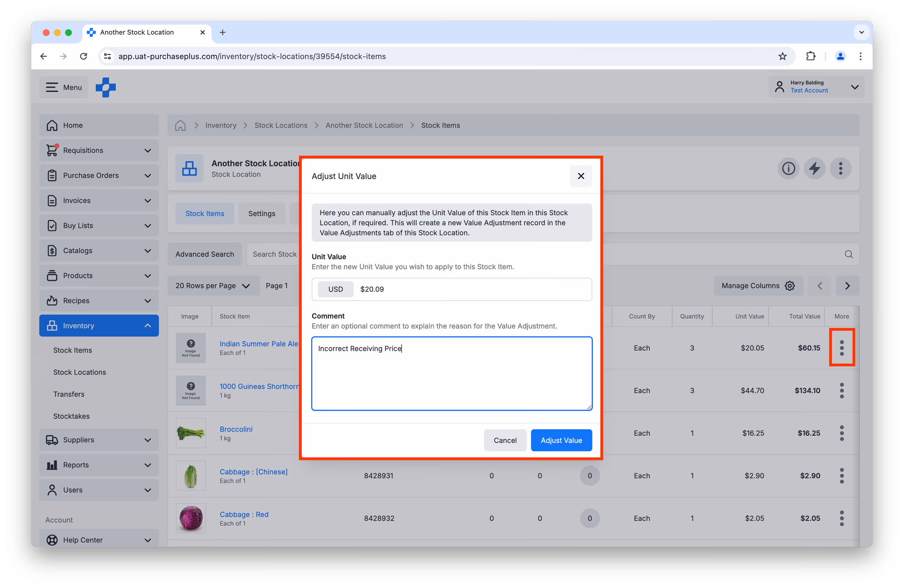Collapse the Inventory sidebar section
The width and height of the screenshot is (904, 588).
[99, 325]
